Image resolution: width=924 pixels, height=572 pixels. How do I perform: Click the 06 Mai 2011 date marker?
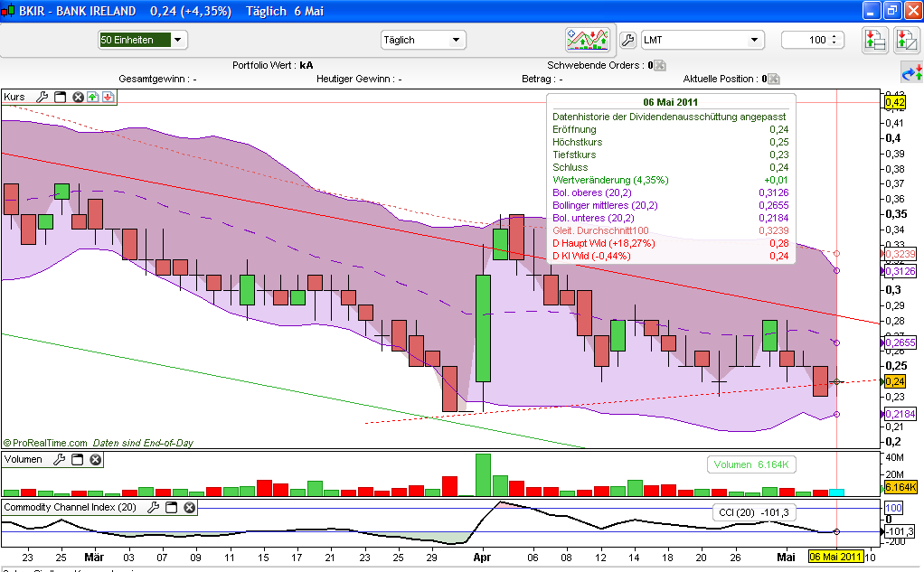pyautogui.click(x=835, y=557)
